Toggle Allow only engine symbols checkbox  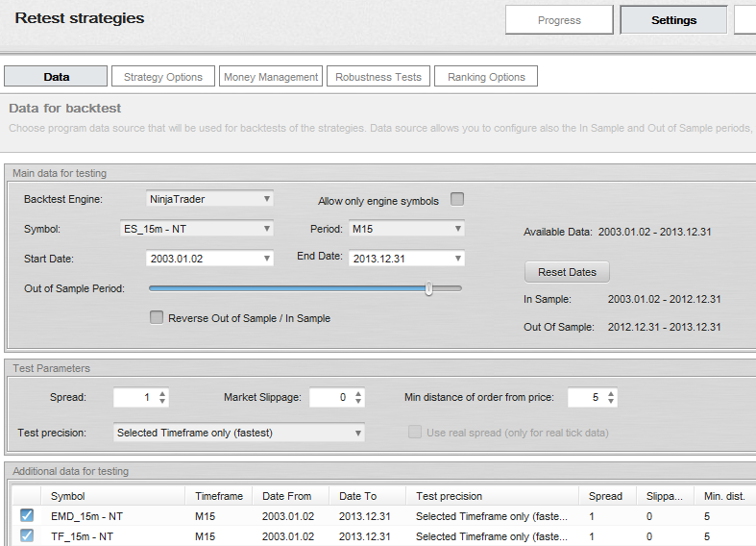click(457, 199)
